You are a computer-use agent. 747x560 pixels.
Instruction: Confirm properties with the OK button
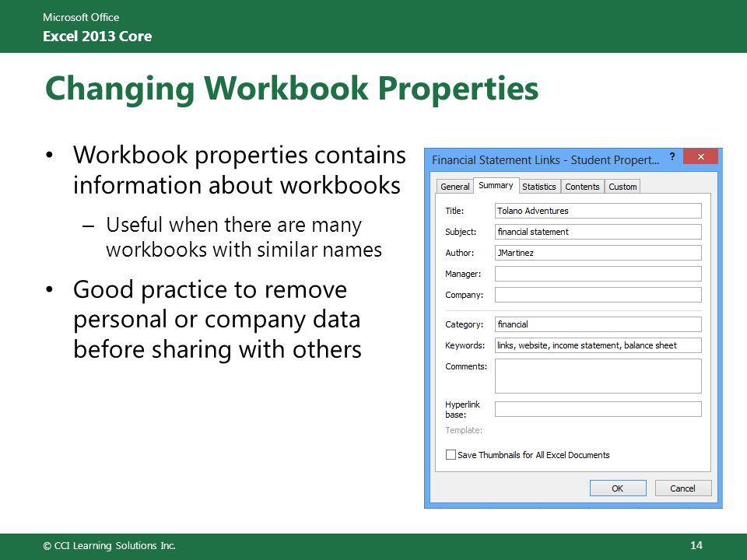point(618,488)
